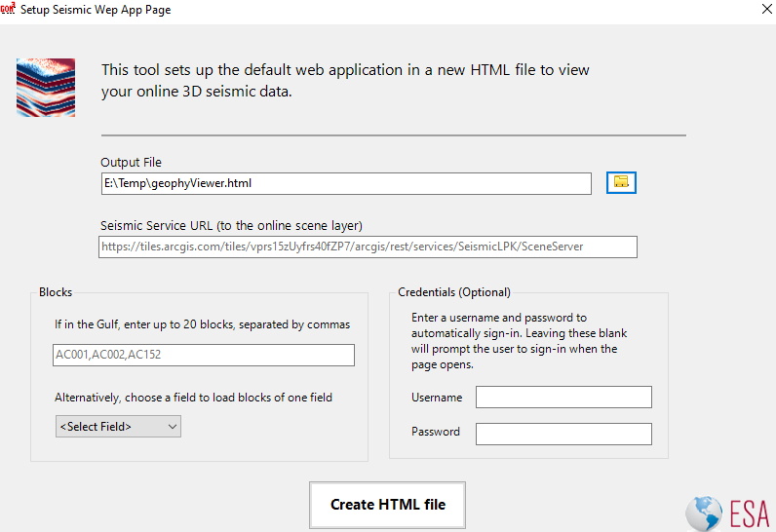Focus the Output File path field

(x=345, y=183)
